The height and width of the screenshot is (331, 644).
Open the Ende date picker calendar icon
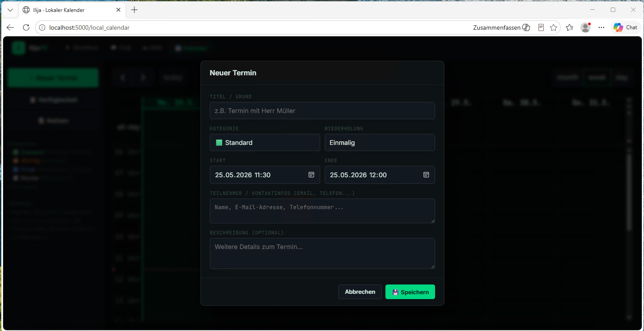click(426, 175)
